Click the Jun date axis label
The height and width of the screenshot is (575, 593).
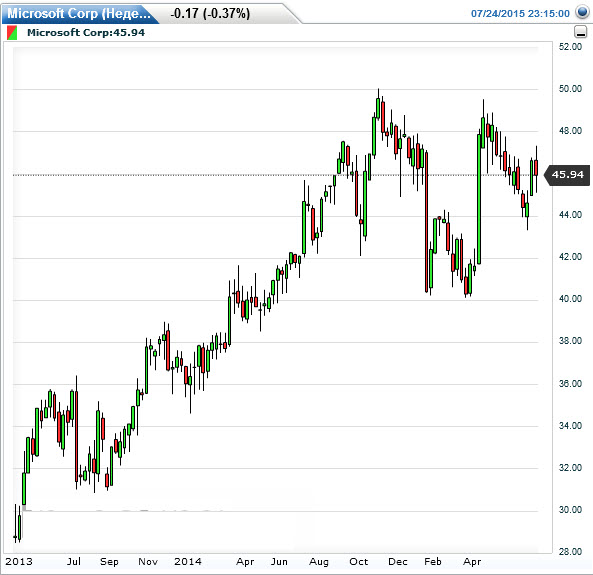click(279, 561)
